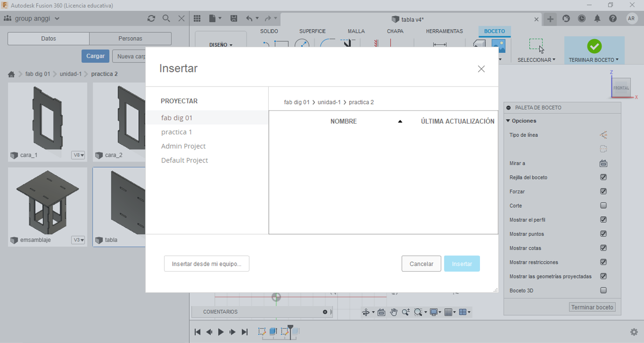
Task: Redo the last action
Action: pos(268,19)
